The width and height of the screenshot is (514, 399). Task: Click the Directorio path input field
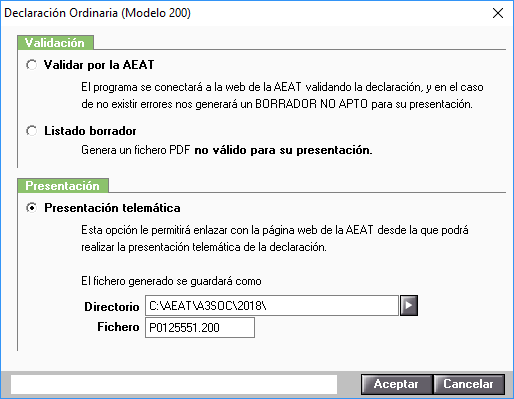pos(272,305)
